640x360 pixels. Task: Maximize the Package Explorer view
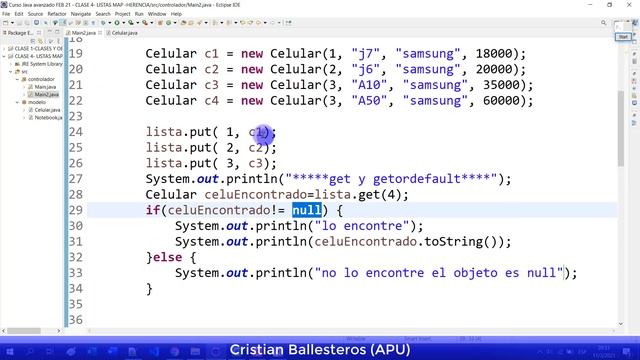57,31
